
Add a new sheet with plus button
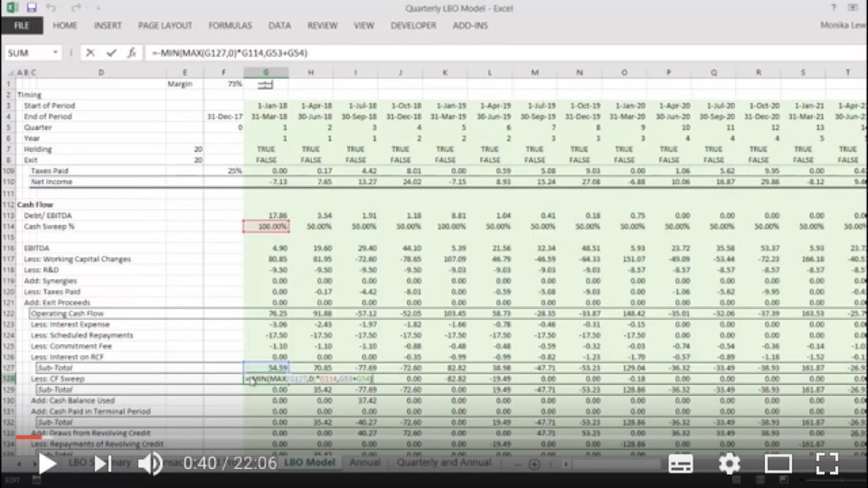tap(534, 464)
